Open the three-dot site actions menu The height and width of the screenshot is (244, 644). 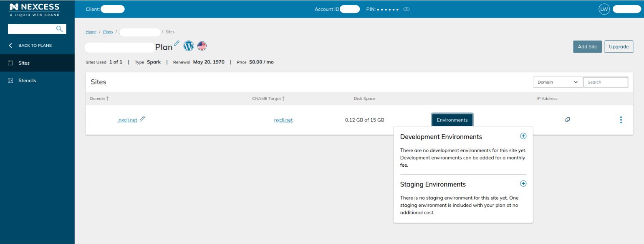(x=621, y=120)
